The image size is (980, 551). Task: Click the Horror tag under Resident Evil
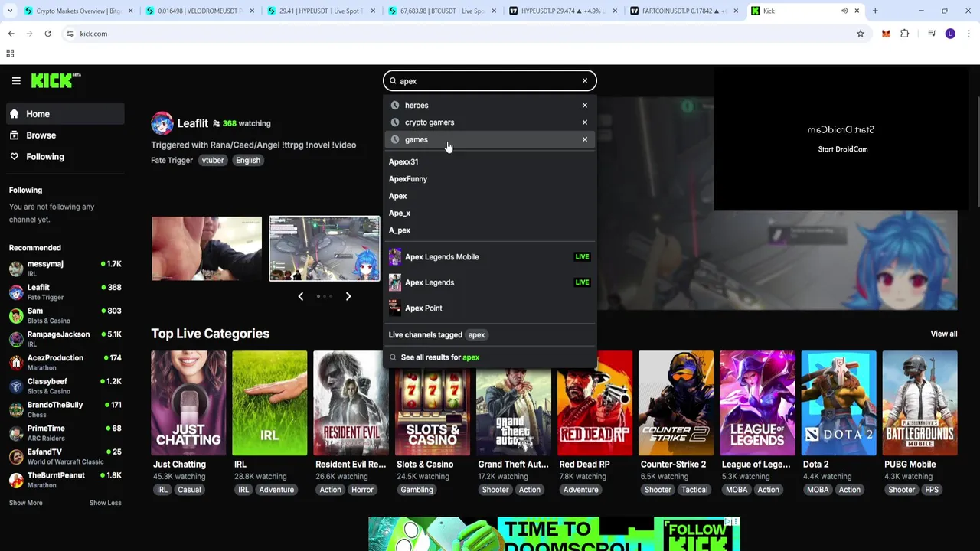click(363, 490)
